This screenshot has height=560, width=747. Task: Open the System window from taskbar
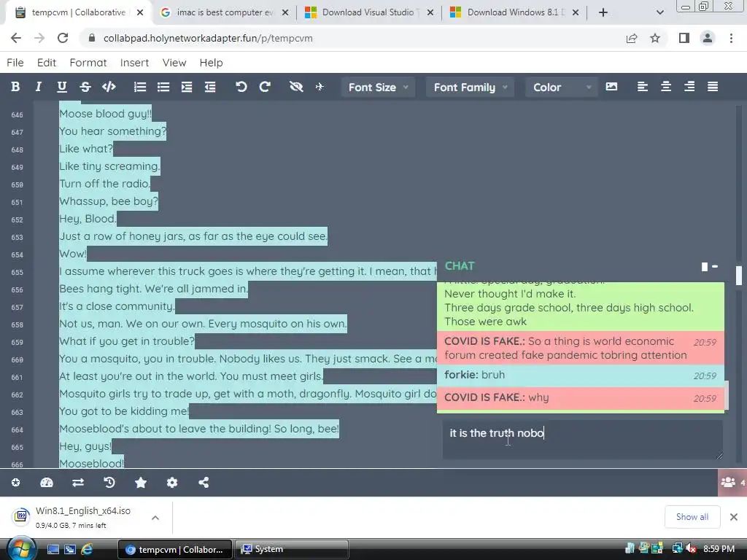pyautogui.click(x=292, y=549)
